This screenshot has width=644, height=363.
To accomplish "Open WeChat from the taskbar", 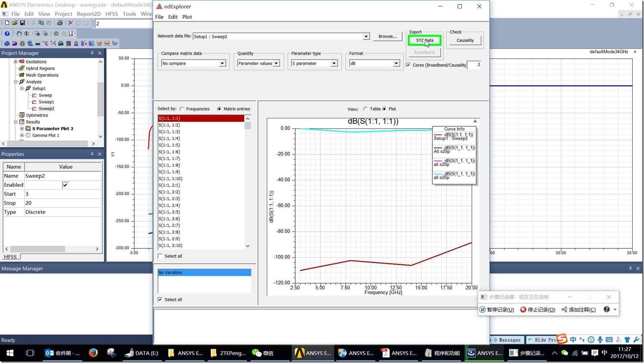I will point(263,353).
